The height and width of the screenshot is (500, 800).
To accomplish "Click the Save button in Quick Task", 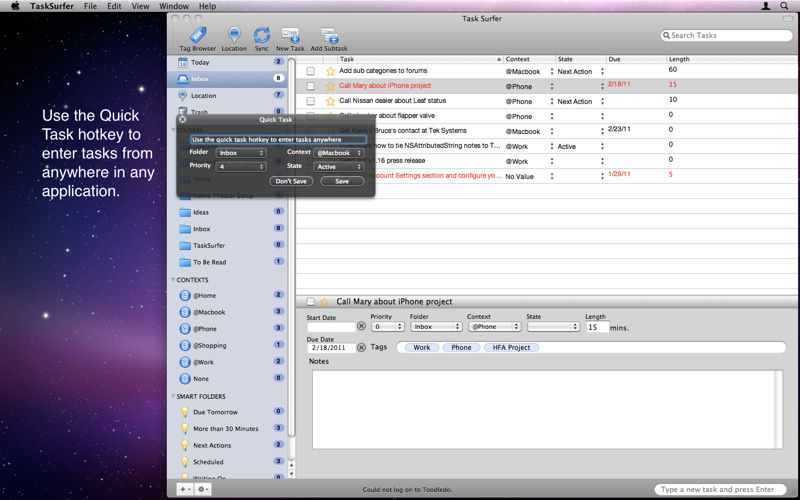I will [342, 181].
